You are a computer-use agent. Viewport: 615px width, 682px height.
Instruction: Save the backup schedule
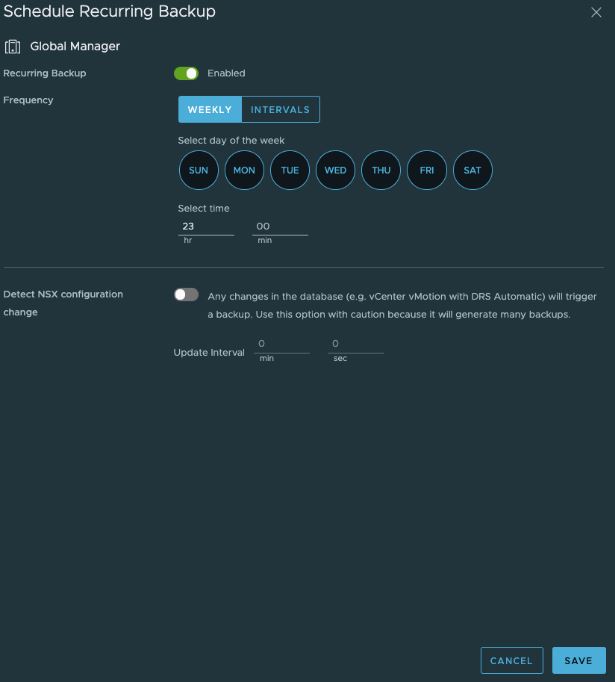tap(578, 661)
